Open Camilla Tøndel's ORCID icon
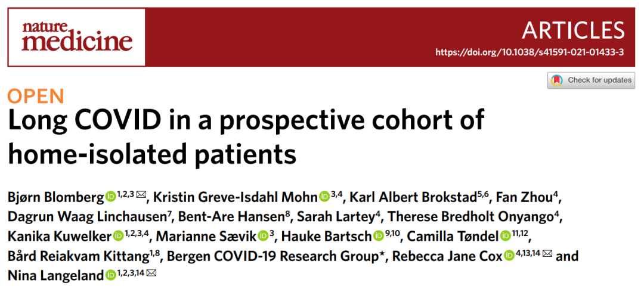The width and height of the screenshot is (644, 289). [506, 237]
